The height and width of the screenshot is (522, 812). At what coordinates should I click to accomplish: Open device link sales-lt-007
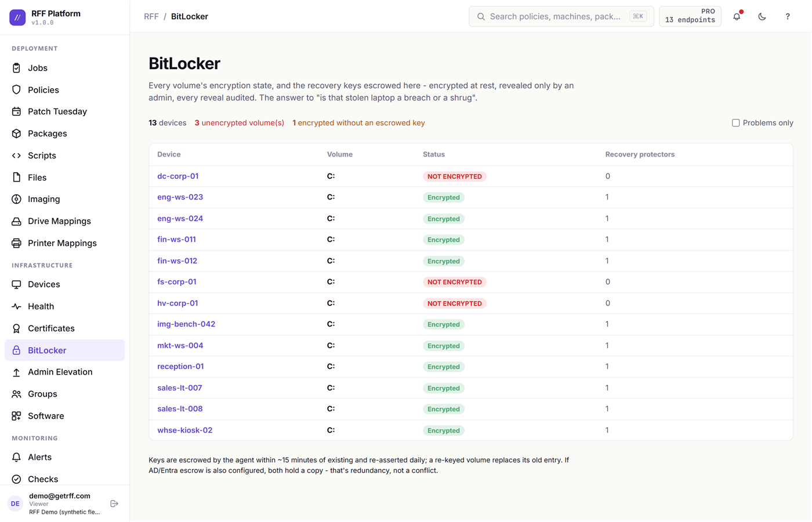[x=180, y=388]
